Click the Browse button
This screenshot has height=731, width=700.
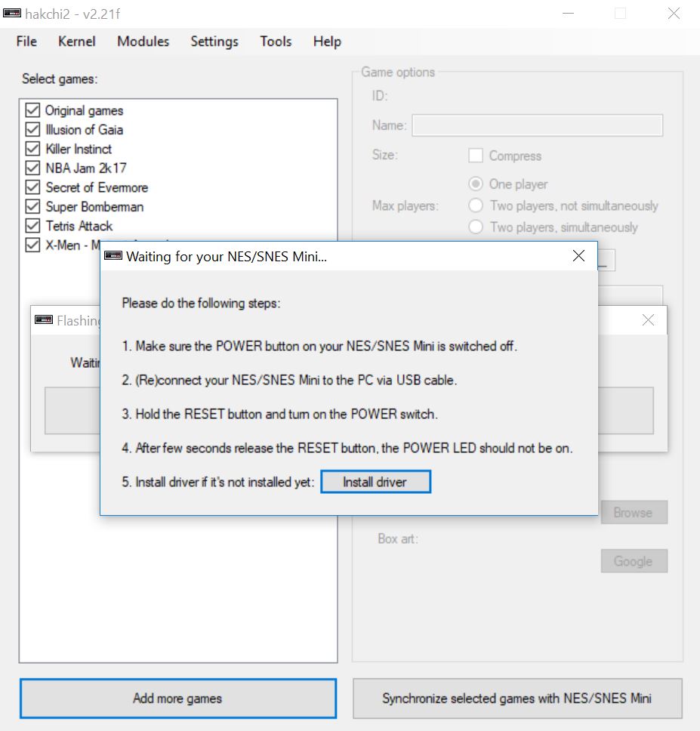634,512
